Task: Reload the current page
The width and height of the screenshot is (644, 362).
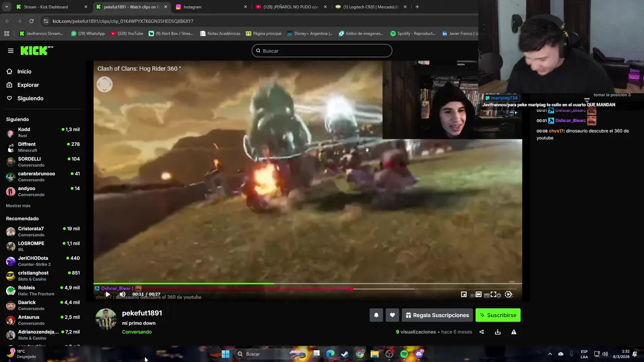Action: (31, 21)
